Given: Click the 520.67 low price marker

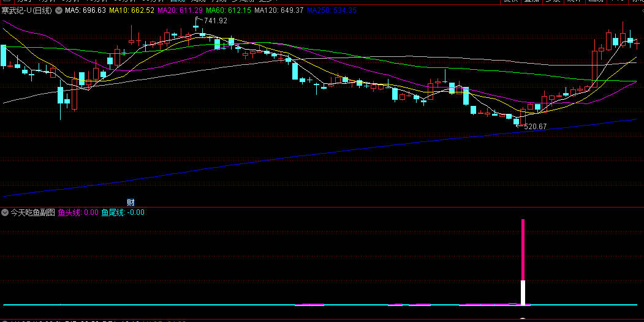Looking at the screenshot, I should (x=535, y=127).
